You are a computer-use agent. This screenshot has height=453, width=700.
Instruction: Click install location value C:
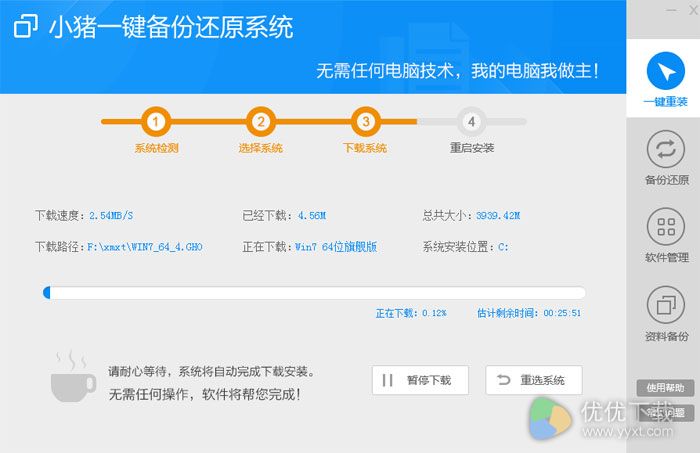[x=503, y=247]
